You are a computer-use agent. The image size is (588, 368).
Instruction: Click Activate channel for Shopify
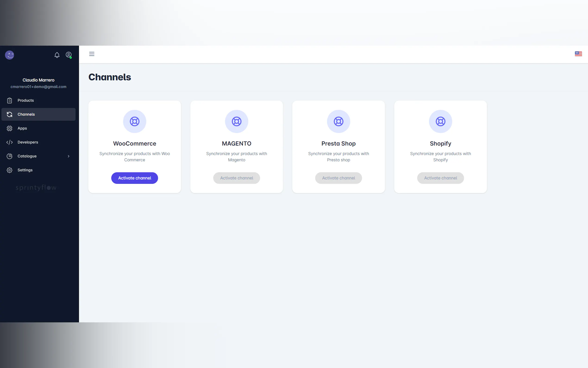tap(440, 178)
